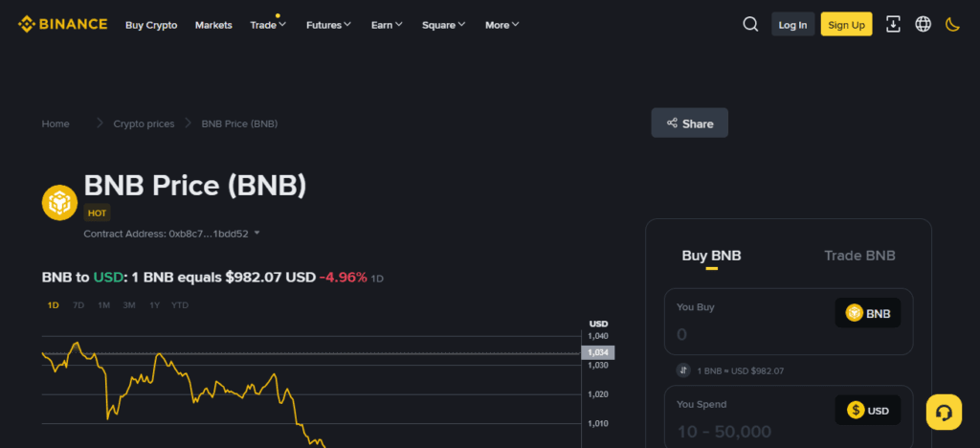Click the Share button
980x448 pixels.
(x=689, y=123)
